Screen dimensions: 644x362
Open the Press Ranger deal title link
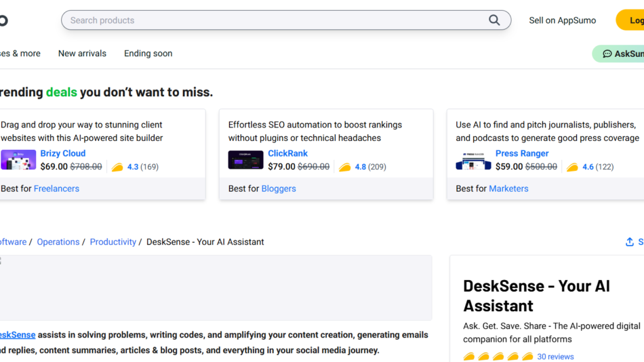(x=522, y=153)
